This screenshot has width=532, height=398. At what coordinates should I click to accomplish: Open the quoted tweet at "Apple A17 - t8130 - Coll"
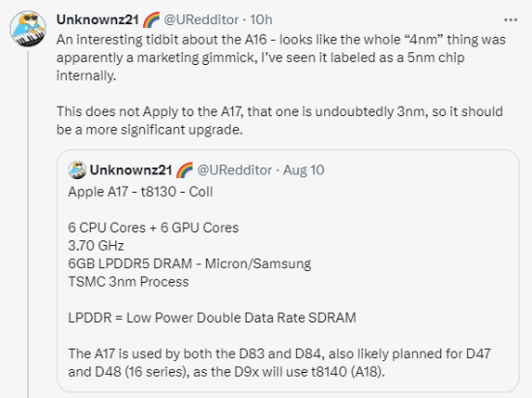click(140, 192)
